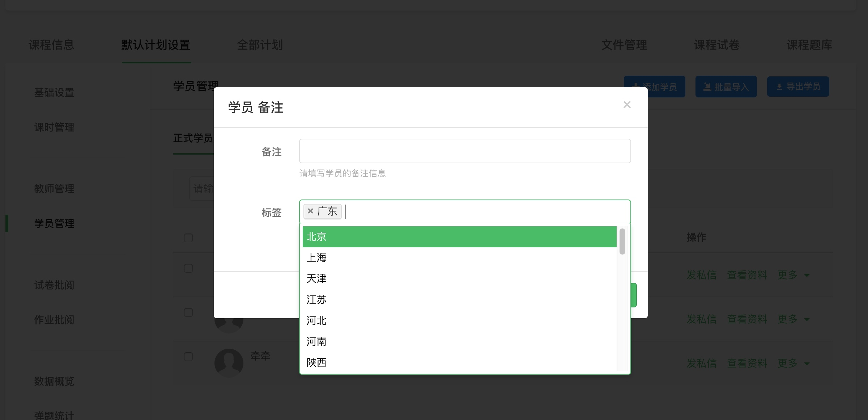The image size is (868, 420).
Task: Click the 查看资料 link in last row
Action: pyautogui.click(x=747, y=363)
